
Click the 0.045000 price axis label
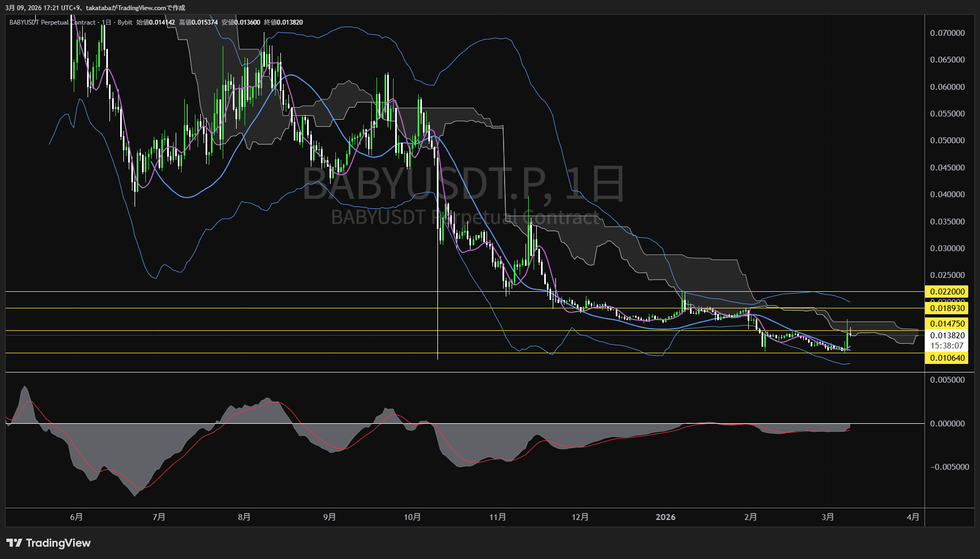click(947, 168)
